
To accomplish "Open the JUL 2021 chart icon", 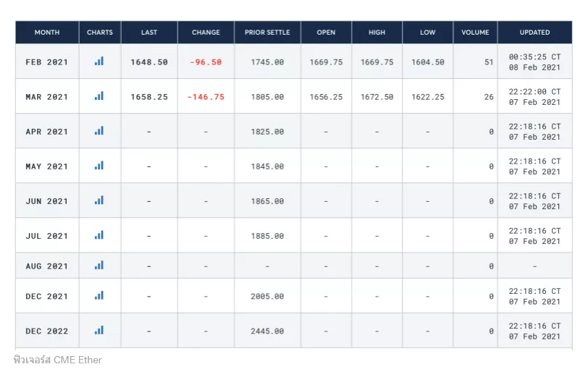I will (x=99, y=235).
